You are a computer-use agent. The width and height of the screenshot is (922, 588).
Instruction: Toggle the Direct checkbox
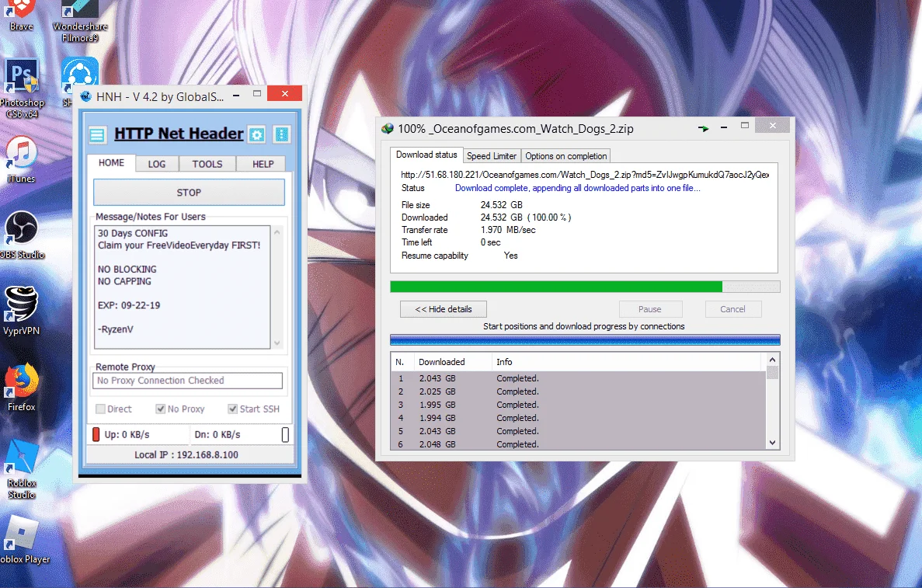(100, 409)
